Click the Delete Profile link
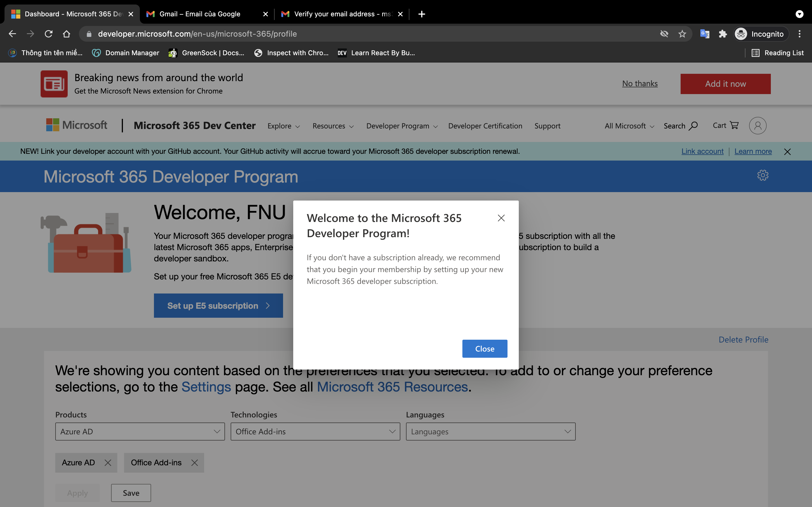 pos(743,340)
